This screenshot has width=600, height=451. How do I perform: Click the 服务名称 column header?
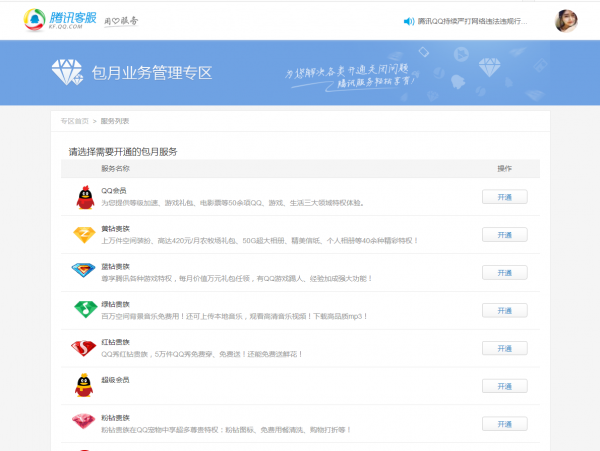click(x=116, y=168)
